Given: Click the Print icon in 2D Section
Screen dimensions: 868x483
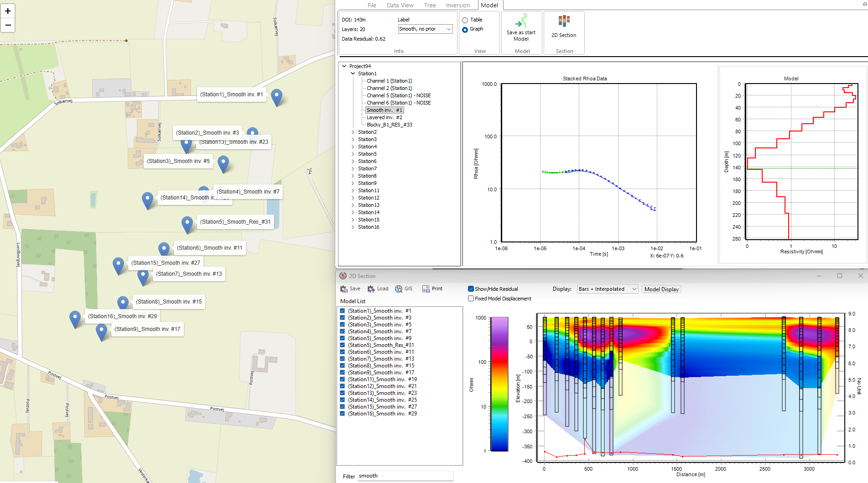Looking at the screenshot, I should [426, 289].
